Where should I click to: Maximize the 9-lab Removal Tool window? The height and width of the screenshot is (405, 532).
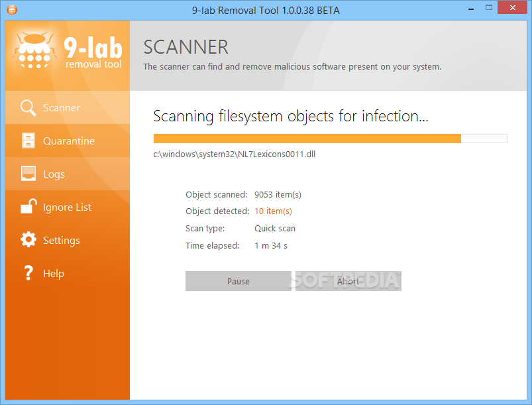[488, 7]
